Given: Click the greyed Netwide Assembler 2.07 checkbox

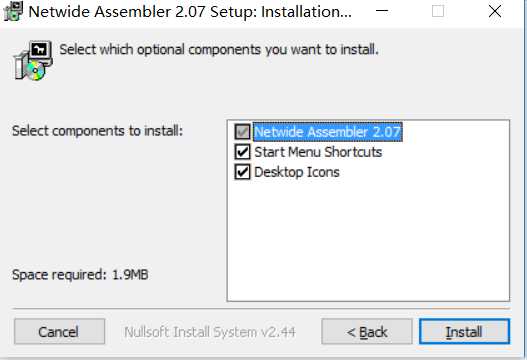Looking at the screenshot, I should point(242,131).
